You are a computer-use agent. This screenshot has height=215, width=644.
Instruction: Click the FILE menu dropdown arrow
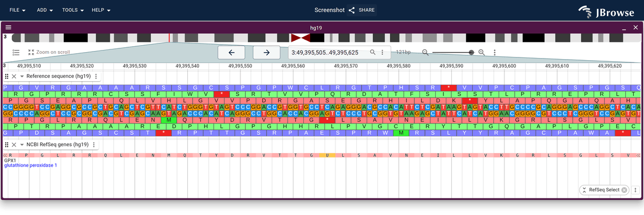[x=24, y=11]
